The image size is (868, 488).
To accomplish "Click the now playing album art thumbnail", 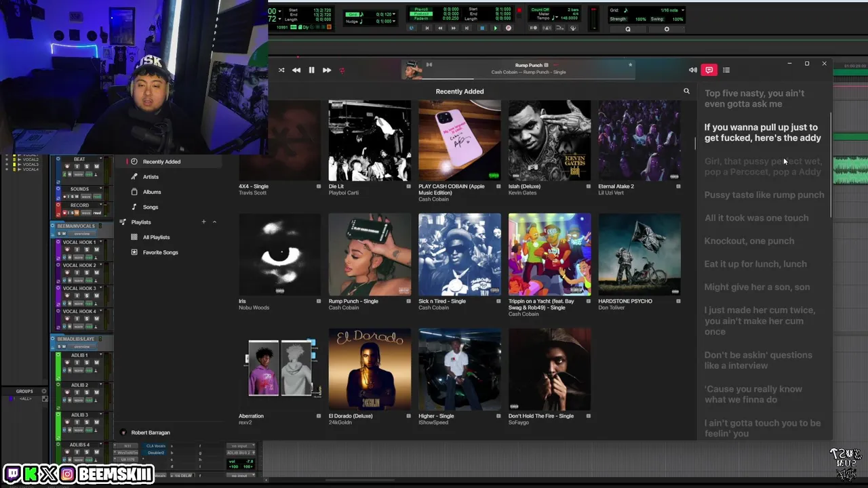I will (412, 70).
